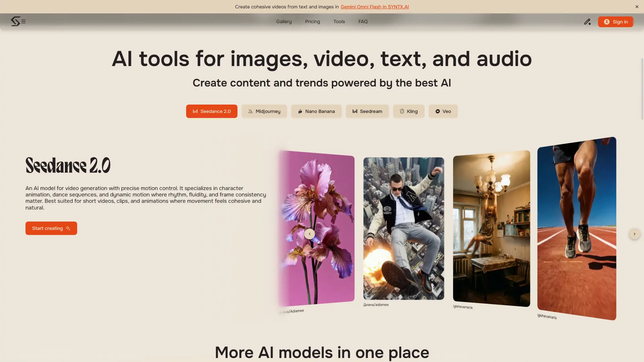Switch to the Nano Banana tab
This screenshot has width=644, height=362.
[x=316, y=111]
